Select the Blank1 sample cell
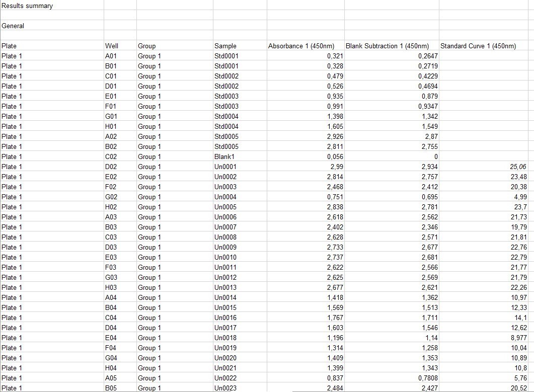 tap(240, 156)
